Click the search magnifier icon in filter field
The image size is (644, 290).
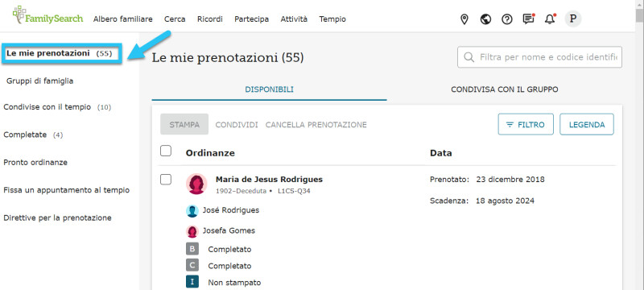coord(469,57)
